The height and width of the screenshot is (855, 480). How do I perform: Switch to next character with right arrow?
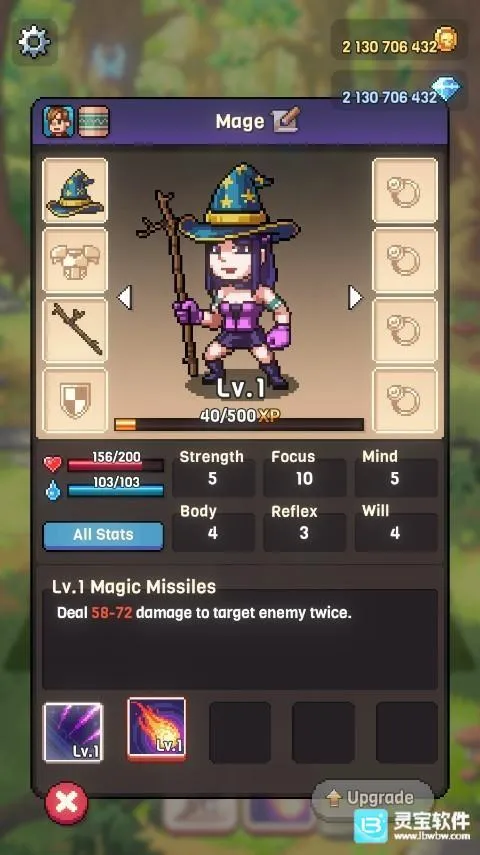(x=355, y=298)
